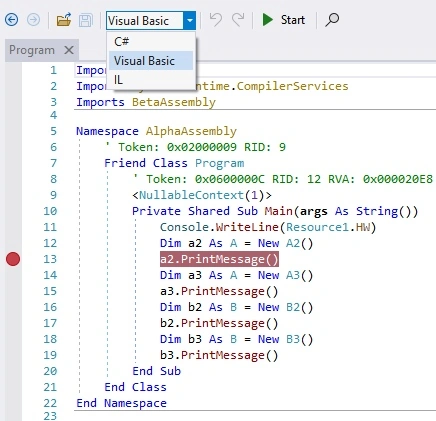Viewport: 436px width, 421px height.
Task: Click the redo arrow icon
Action: (238, 20)
